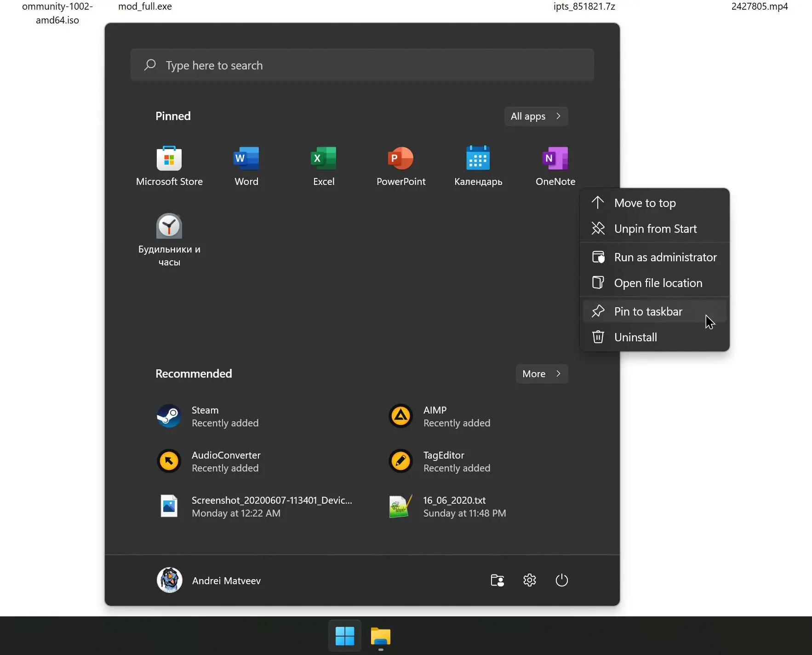Open Settings gear in Start footer

530,580
